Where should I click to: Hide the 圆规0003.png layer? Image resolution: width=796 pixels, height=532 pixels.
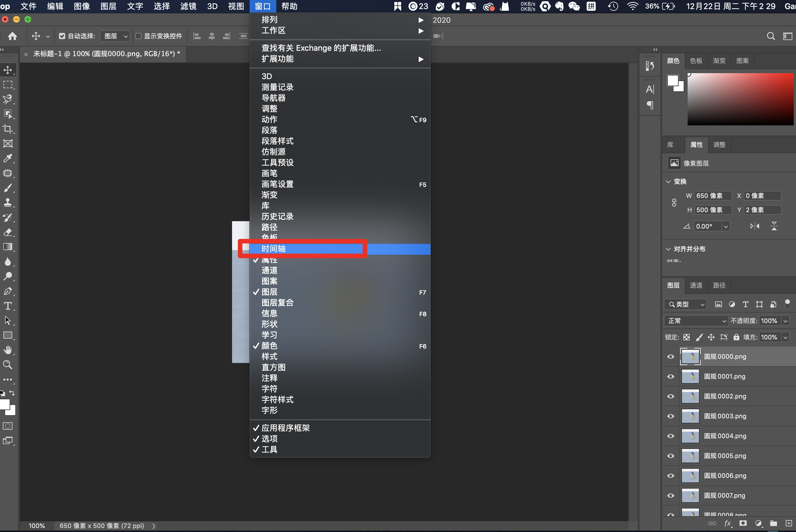[671, 416]
